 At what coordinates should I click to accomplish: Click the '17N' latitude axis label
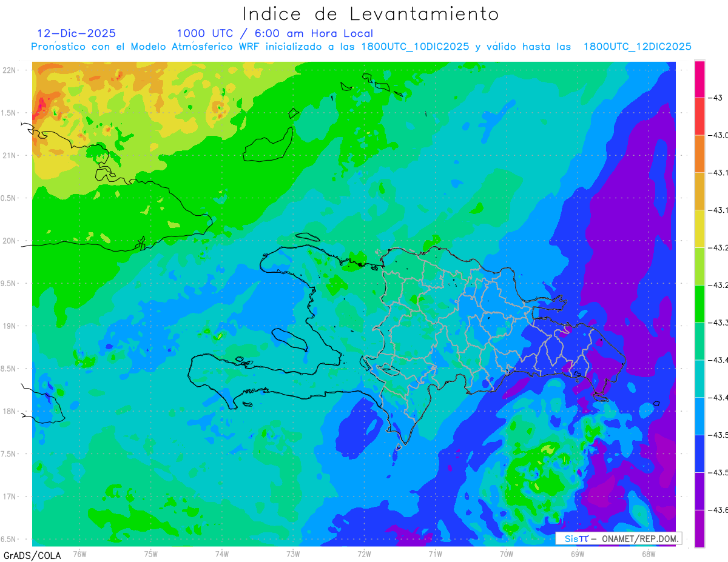tap(9, 497)
